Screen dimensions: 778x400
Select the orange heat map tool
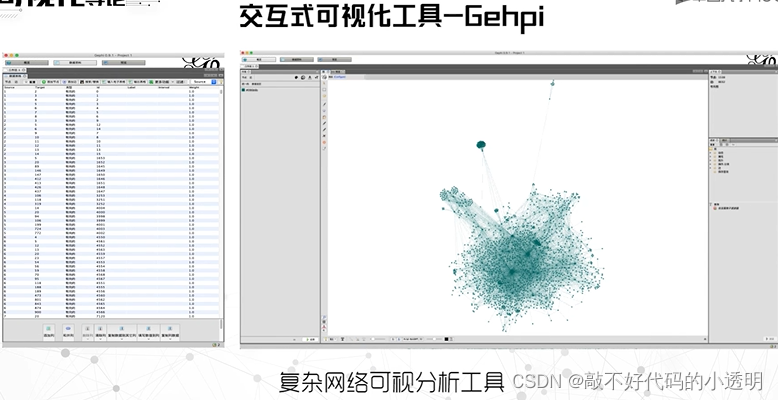[x=324, y=142]
